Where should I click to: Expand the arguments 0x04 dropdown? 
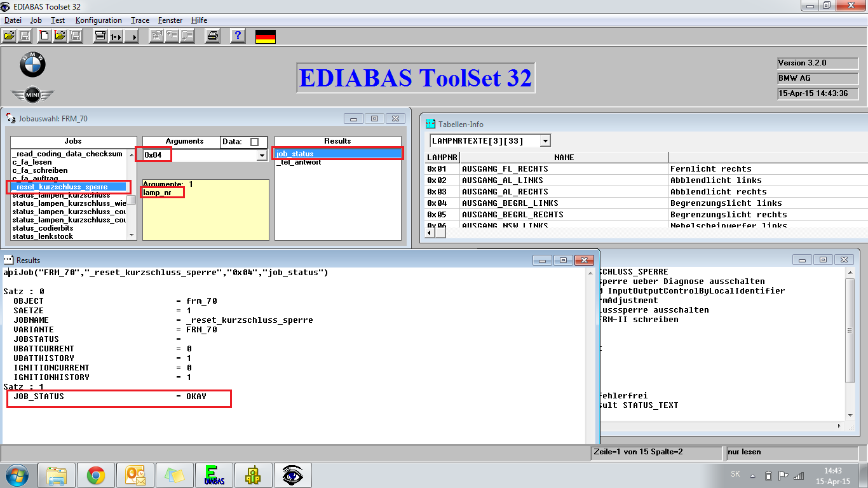coord(261,155)
